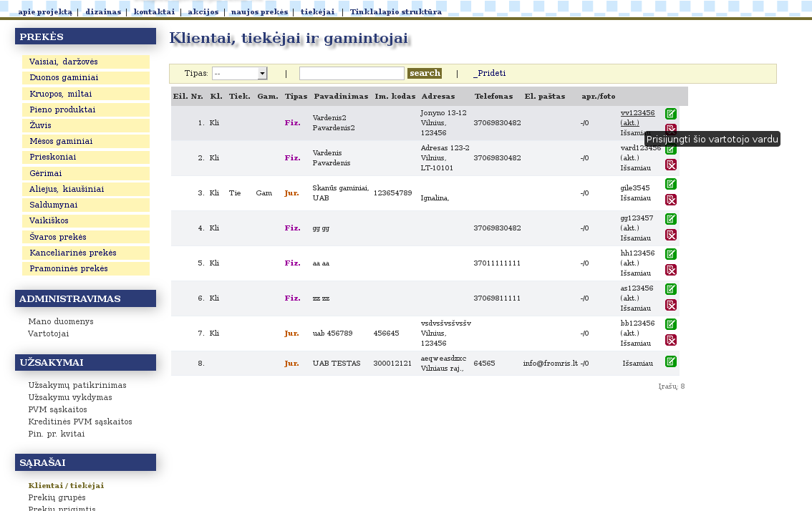The image size is (812, 511).
Task: Open Pin. pr. kvitai
Action: point(57,434)
